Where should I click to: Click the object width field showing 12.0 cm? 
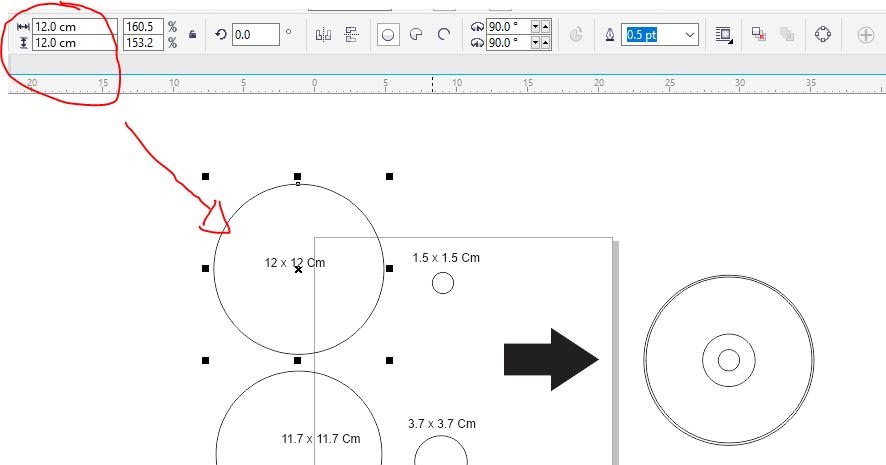75,27
